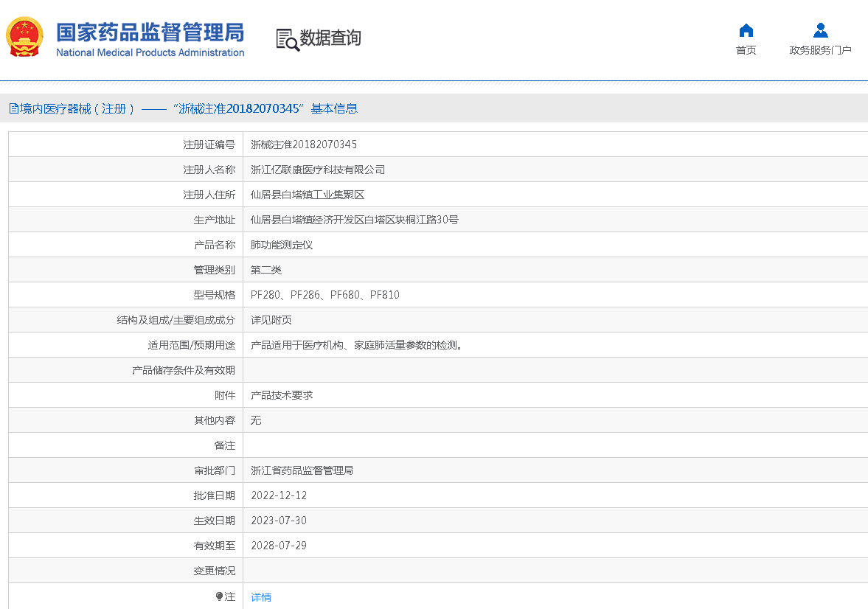
Task: Click the 详见附页 structure entry
Action: tap(271, 320)
